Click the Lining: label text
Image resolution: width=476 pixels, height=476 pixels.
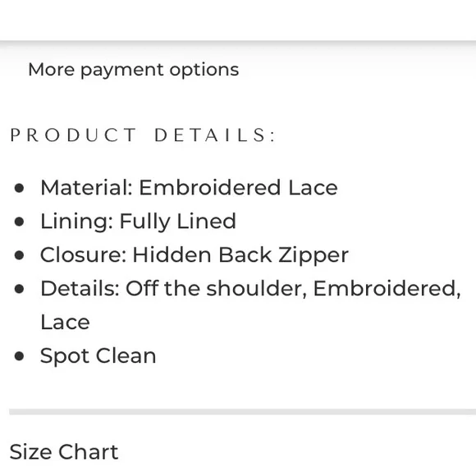point(77,222)
